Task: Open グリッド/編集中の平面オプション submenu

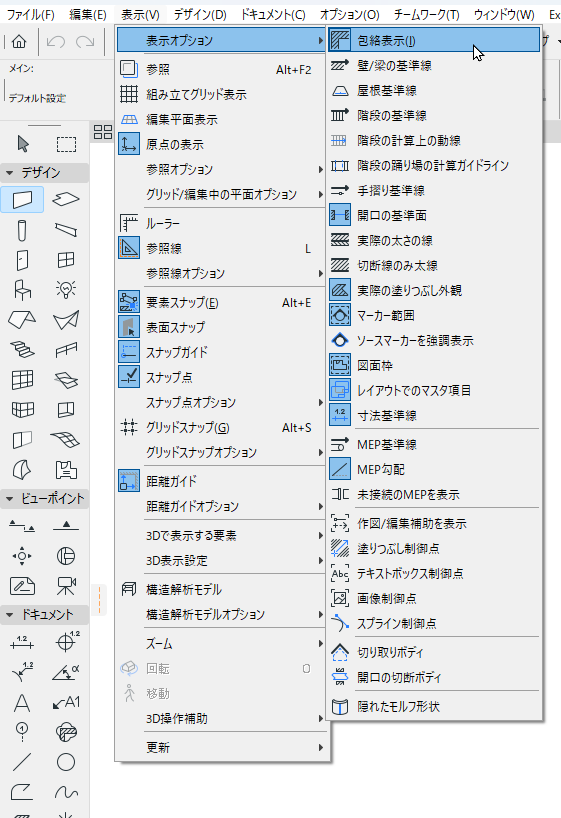Action: (222, 195)
